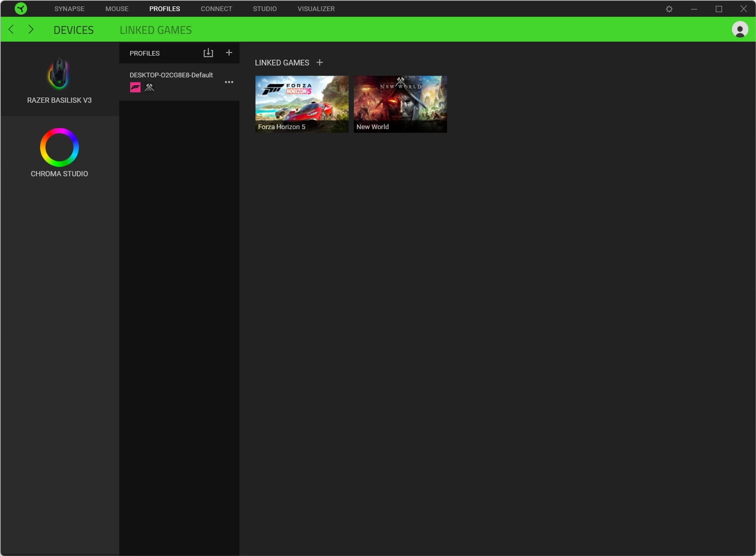The width and height of the screenshot is (756, 556).
Task: Click the CHROMA STUDIO label
Action: click(x=59, y=174)
